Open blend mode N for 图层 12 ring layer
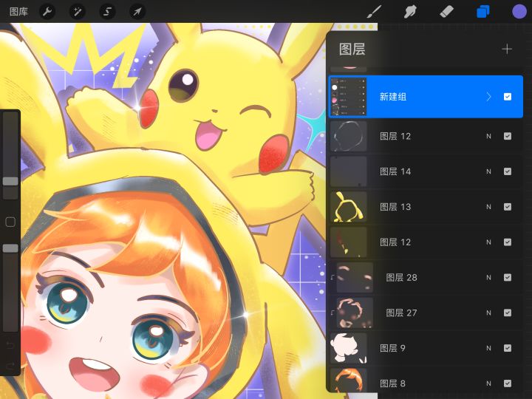Screen dimensions: 532x399 coord(488,136)
